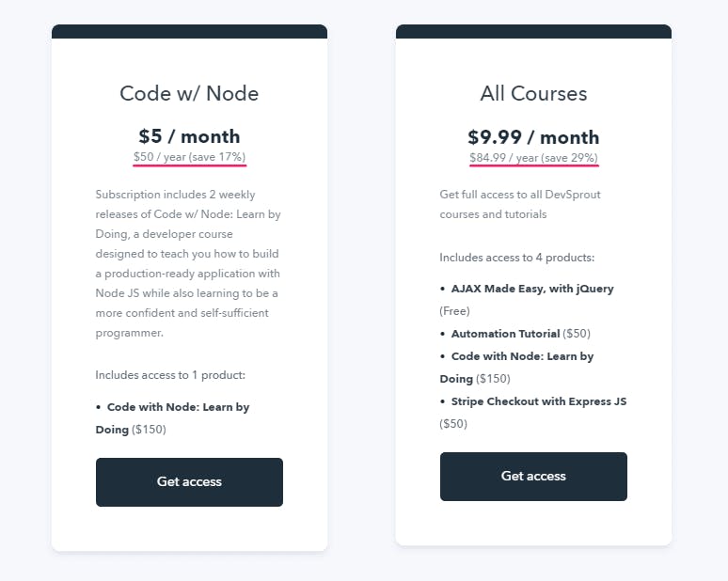
Task: Open the Automation Tutorial product
Action: (505, 334)
